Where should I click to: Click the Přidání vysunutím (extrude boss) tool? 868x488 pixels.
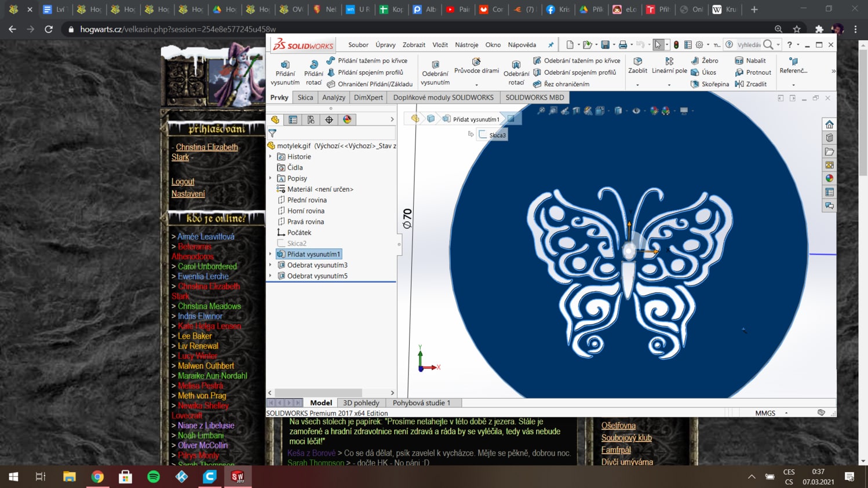coord(285,73)
